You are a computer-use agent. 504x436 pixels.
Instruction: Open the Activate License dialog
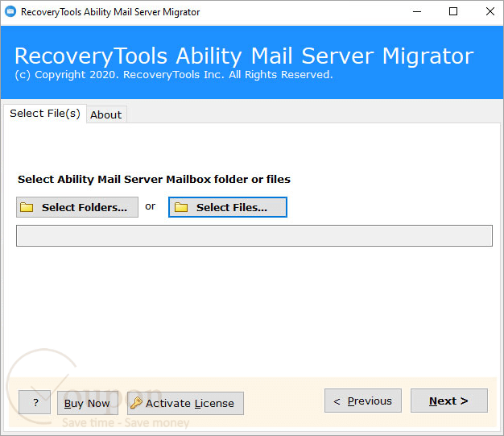click(x=185, y=403)
